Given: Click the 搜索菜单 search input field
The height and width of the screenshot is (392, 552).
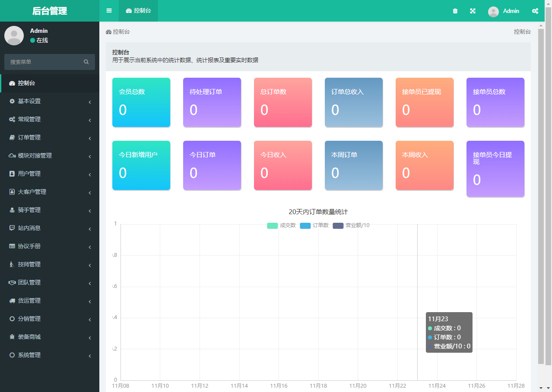Looking at the screenshot, I should point(43,62).
